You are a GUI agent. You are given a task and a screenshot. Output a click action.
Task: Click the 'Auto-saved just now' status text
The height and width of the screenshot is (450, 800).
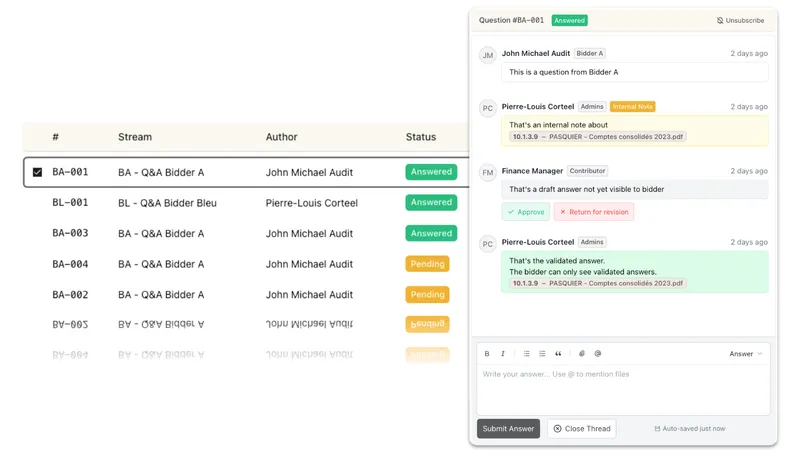click(690, 429)
